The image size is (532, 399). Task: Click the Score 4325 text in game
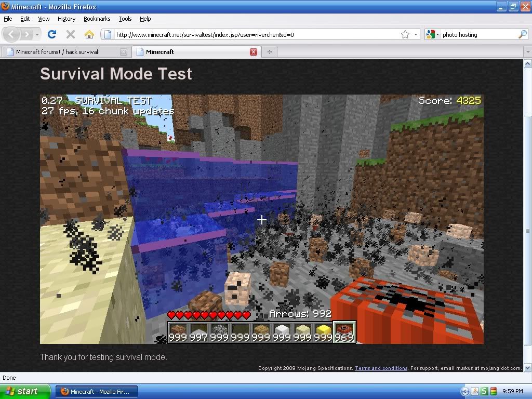[449, 100]
